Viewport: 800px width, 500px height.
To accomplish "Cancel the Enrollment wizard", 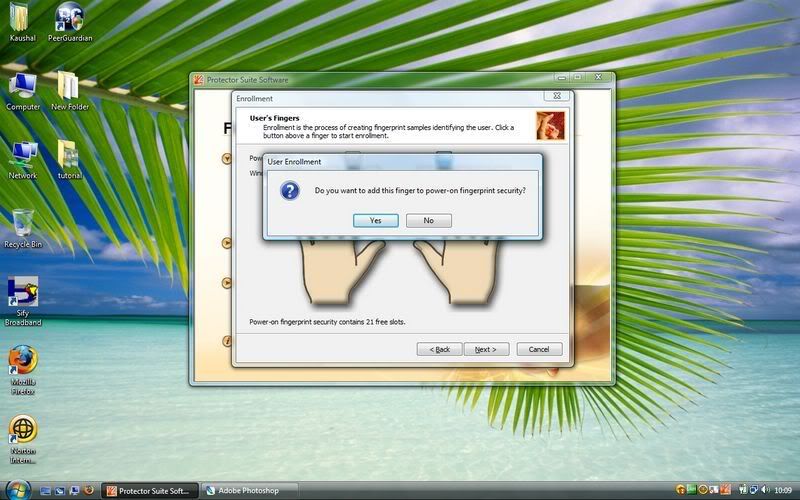I will 539,349.
